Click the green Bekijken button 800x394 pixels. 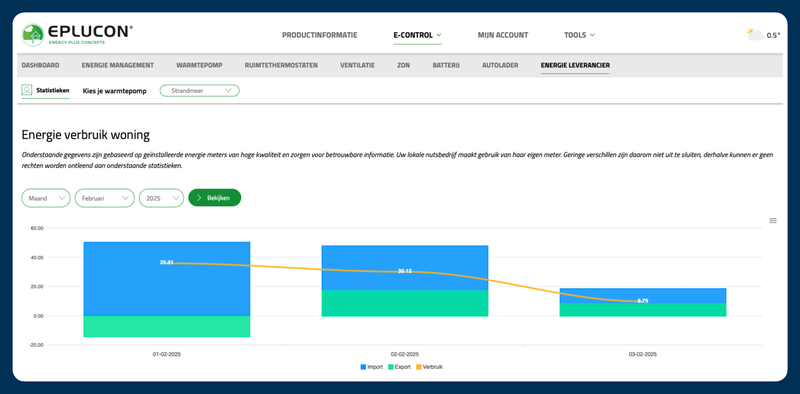click(x=214, y=198)
